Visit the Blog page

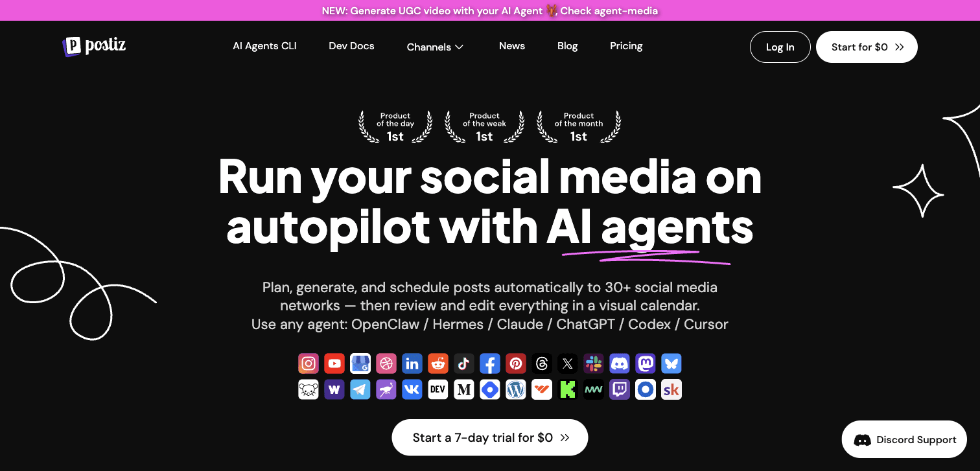(x=567, y=46)
